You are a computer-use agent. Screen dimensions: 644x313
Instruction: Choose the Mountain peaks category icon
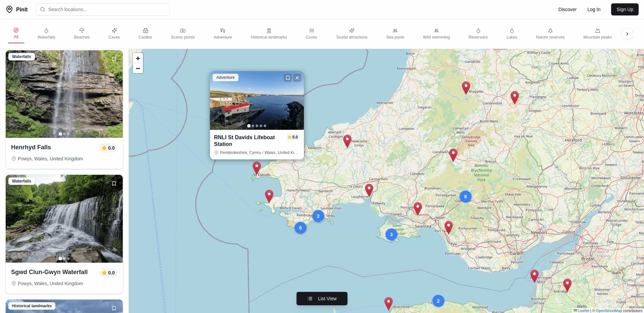[x=597, y=31]
